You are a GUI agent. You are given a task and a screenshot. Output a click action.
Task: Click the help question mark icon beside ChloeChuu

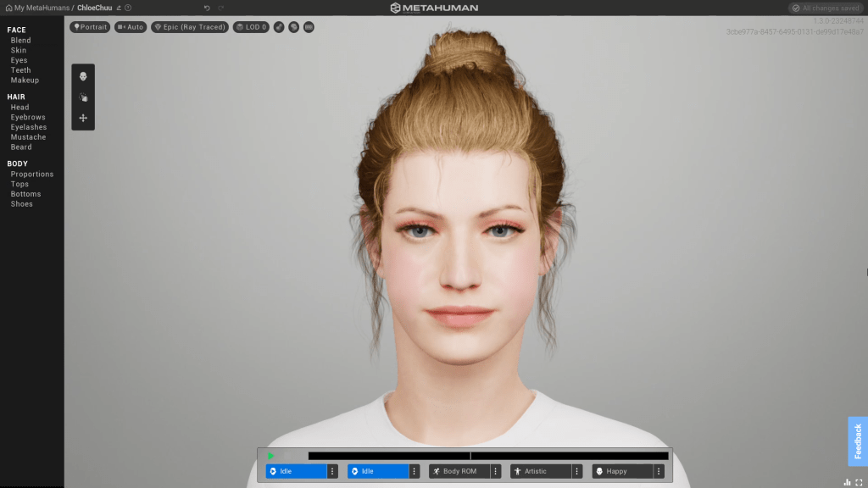(x=128, y=8)
